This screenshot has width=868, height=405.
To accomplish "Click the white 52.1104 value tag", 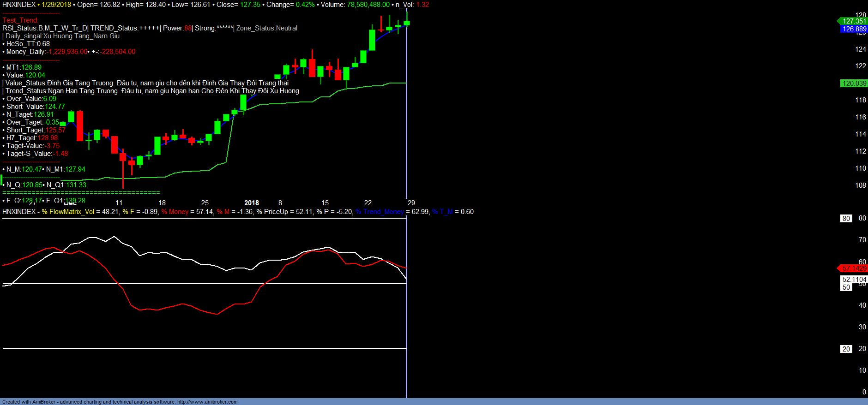I will (854, 280).
